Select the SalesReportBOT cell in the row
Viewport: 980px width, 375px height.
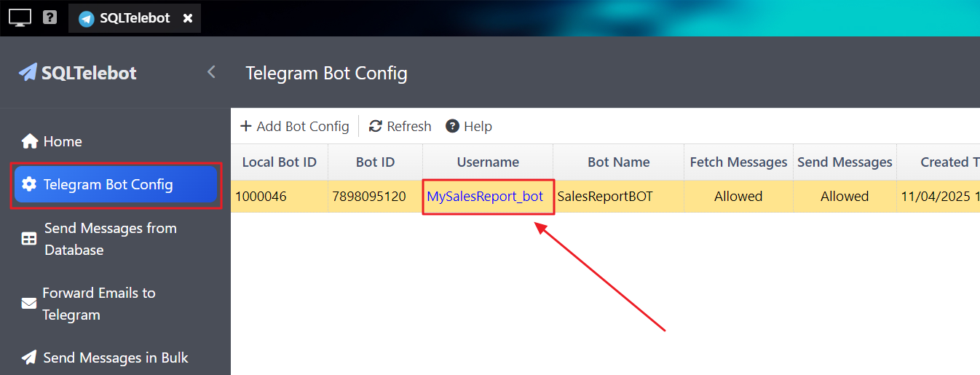[605, 197]
